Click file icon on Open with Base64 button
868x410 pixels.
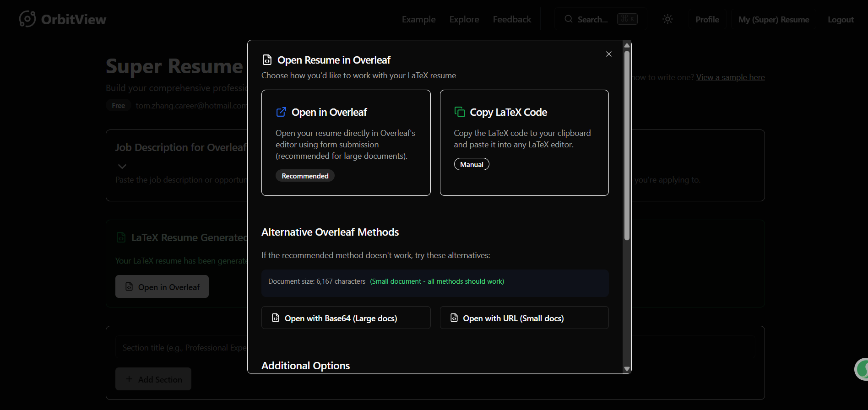[x=276, y=318]
